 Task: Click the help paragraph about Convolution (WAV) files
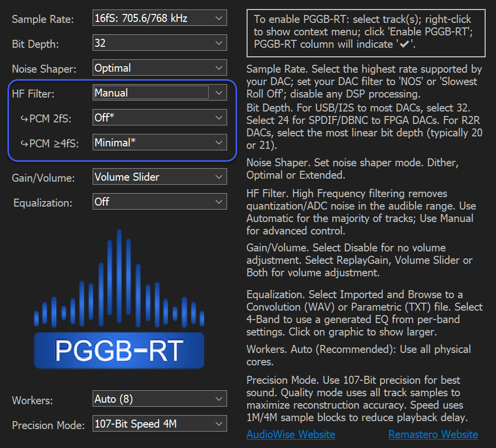(x=365, y=313)
